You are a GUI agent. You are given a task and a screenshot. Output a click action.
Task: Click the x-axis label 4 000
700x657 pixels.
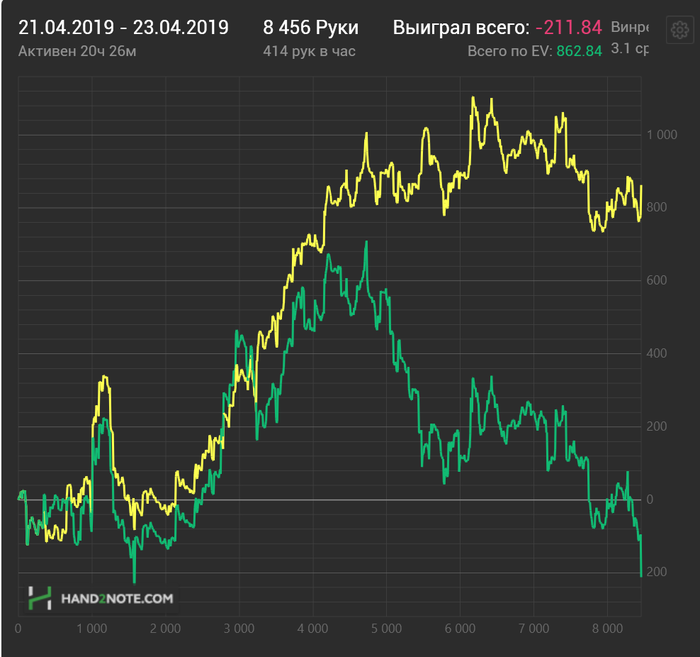(312, 628)
